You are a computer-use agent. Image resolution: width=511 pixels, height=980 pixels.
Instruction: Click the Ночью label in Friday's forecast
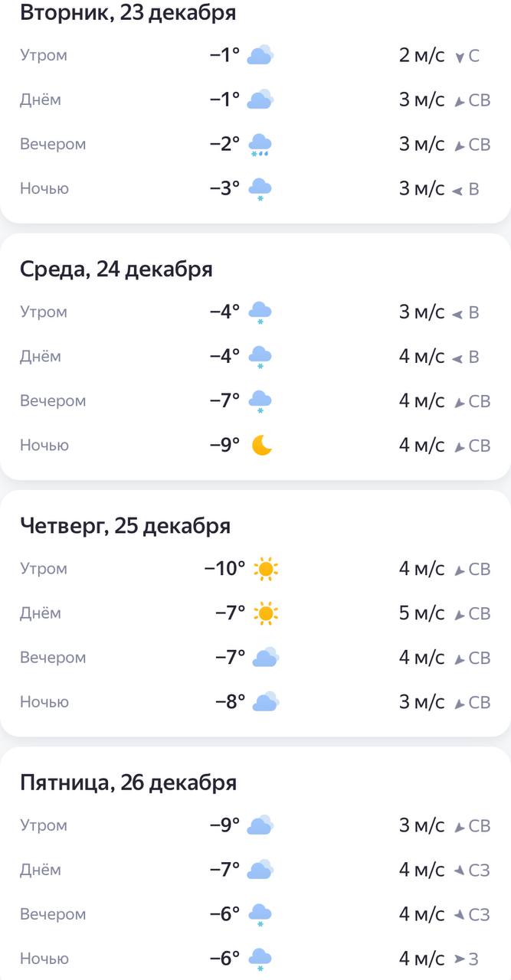43,959
